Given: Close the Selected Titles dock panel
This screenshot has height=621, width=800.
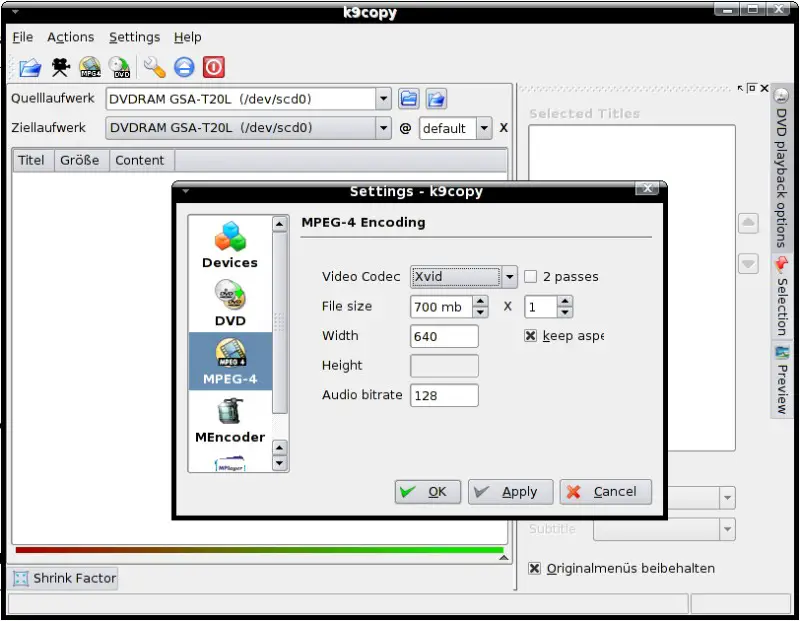Looking at the screenshot, I should pos(764,88).
